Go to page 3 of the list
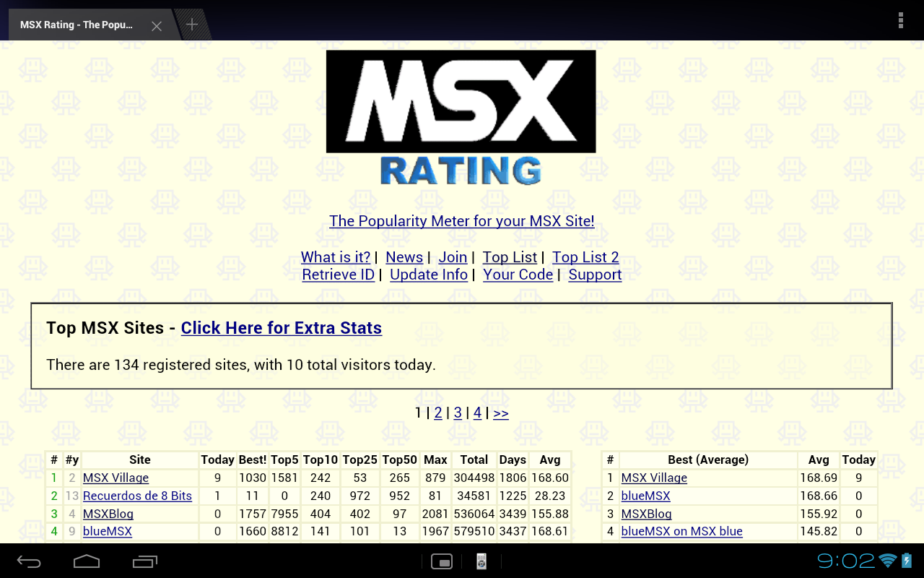This screenshot has width=924, height=578. pos(458,413)
